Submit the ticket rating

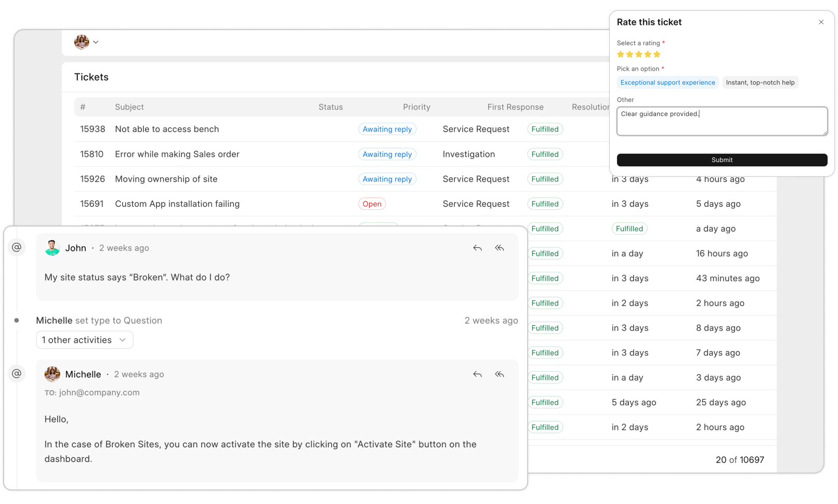pos(722,160)
